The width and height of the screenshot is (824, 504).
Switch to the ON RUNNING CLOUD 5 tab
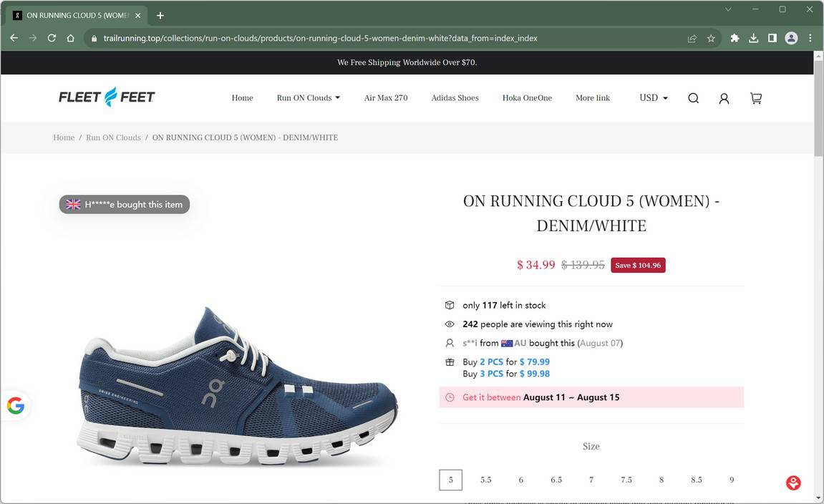(x=77, y=16)
